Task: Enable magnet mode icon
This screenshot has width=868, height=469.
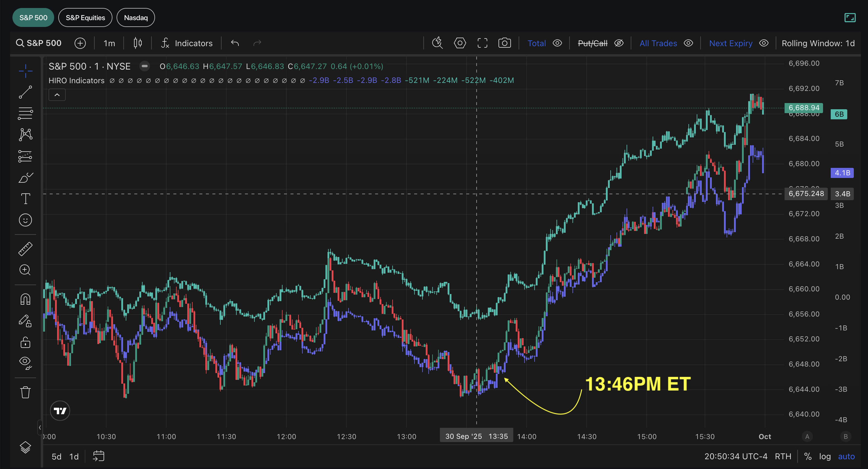Action: point(25,299)
